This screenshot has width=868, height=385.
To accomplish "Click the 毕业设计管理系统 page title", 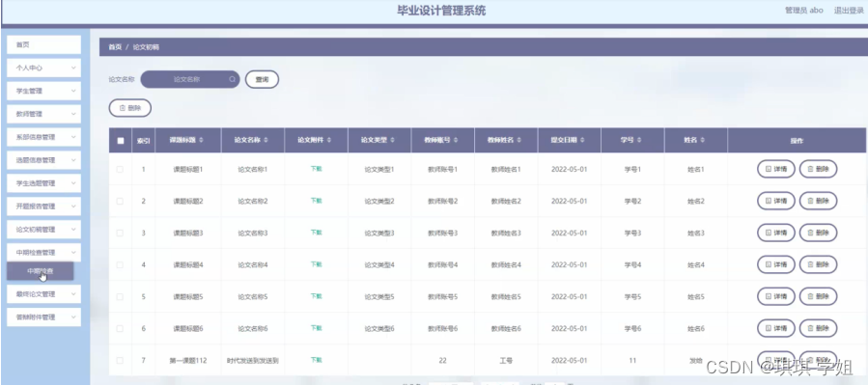I will pyautogui.click(x=441, y=11).
